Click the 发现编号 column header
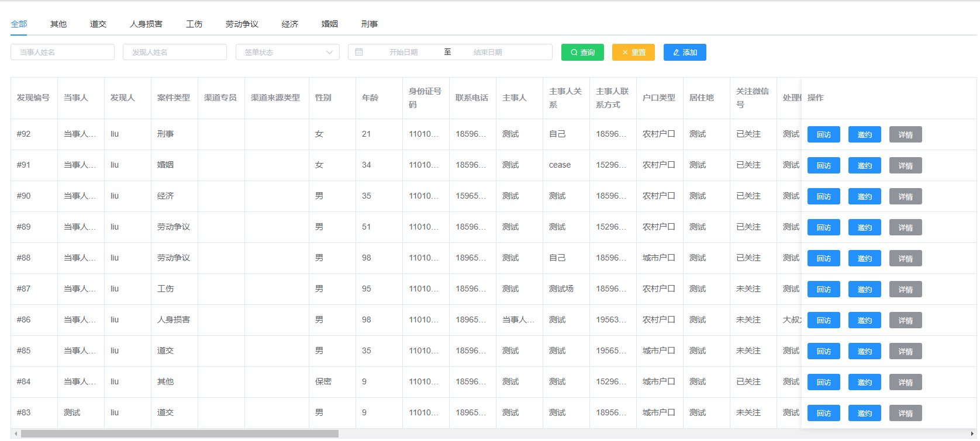 [x=33, y=98]
